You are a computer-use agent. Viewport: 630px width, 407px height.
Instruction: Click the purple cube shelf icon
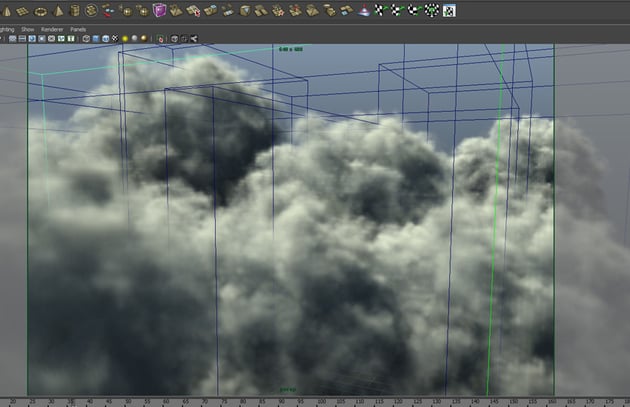pyautogui.click(x=160, y=10)
